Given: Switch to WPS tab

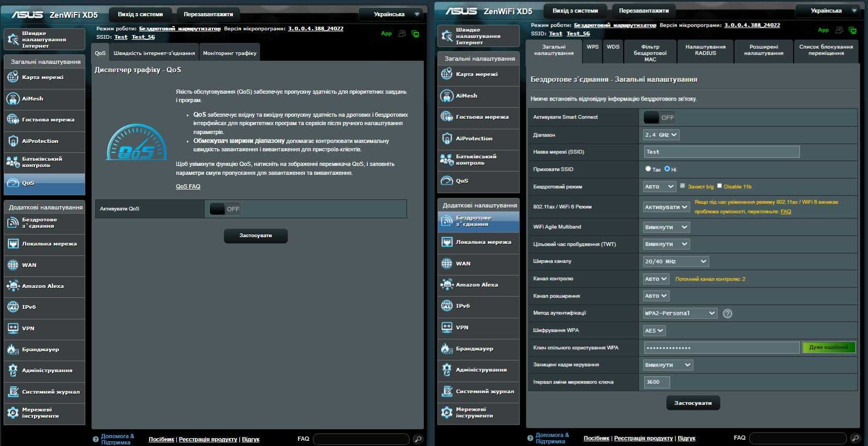Looking at the screenshot, I should click(592, 51).
